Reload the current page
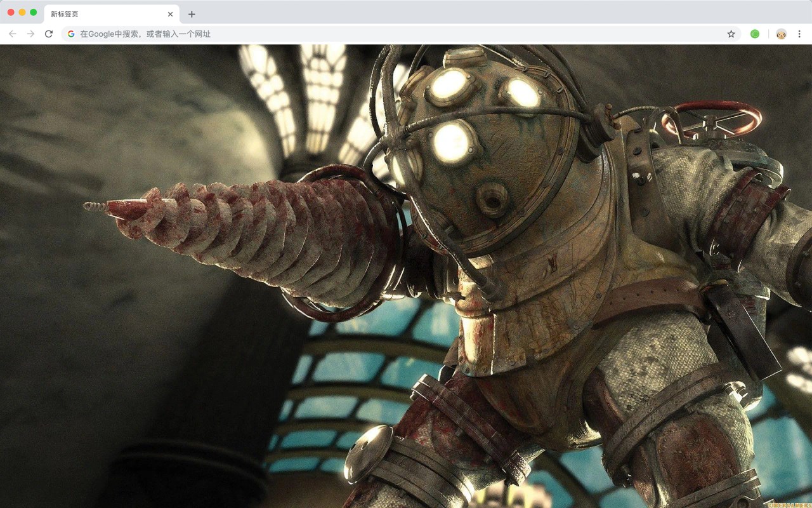The height and width of the screenshot is (508, 812). point(49,34)
